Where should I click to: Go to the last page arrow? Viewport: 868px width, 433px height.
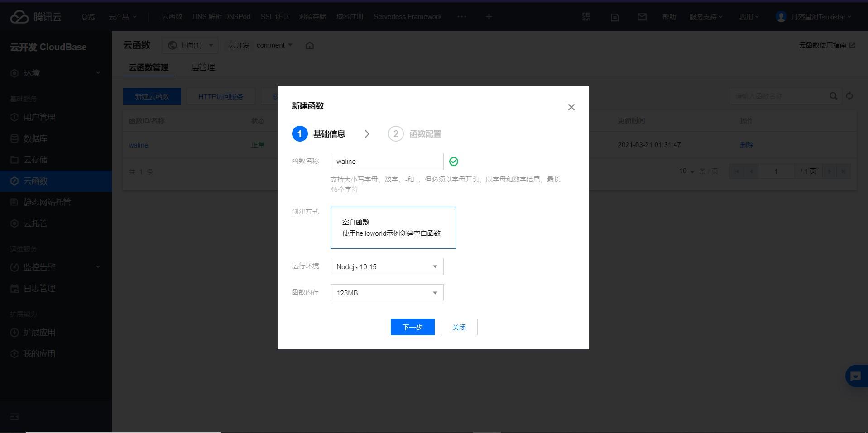[844, 171]
